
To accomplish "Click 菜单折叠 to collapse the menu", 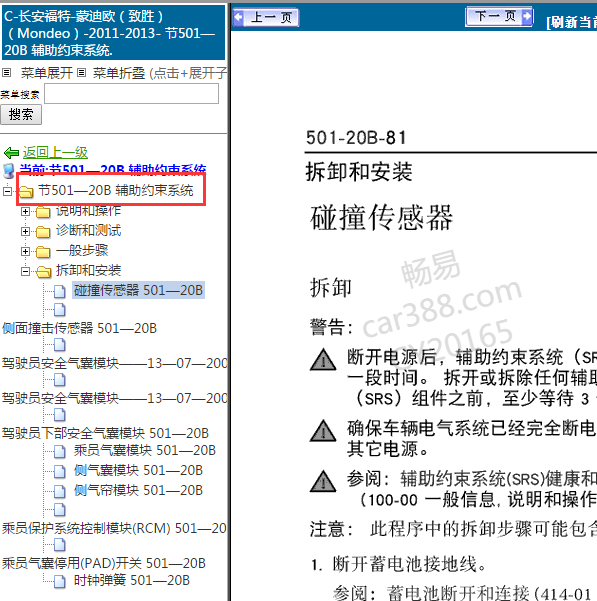I will pyautogui.click(x=119, y=73).
